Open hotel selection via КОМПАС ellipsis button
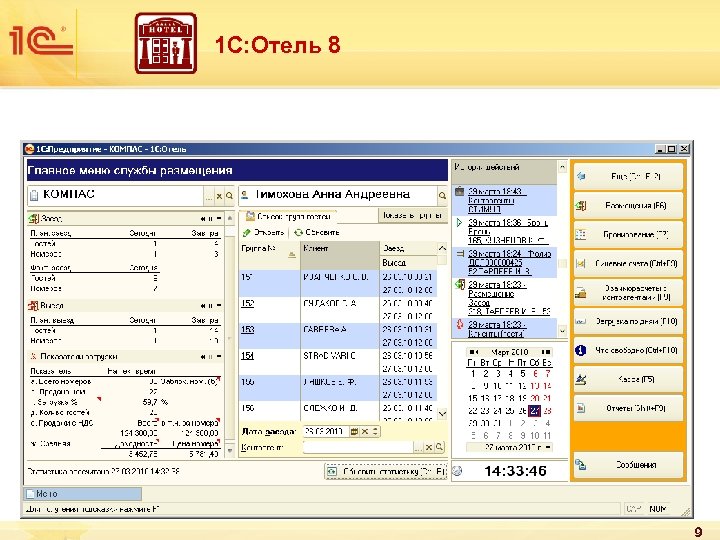Viewport: 720px width, 540px height. click(209, 197)
